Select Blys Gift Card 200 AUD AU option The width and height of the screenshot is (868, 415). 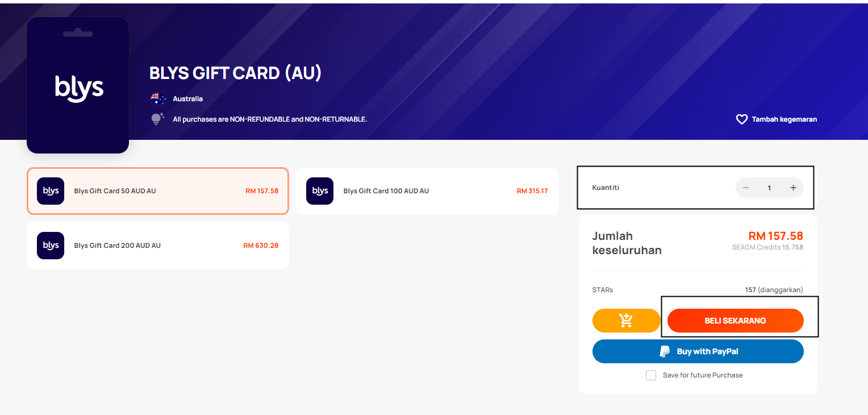point(158,246)
